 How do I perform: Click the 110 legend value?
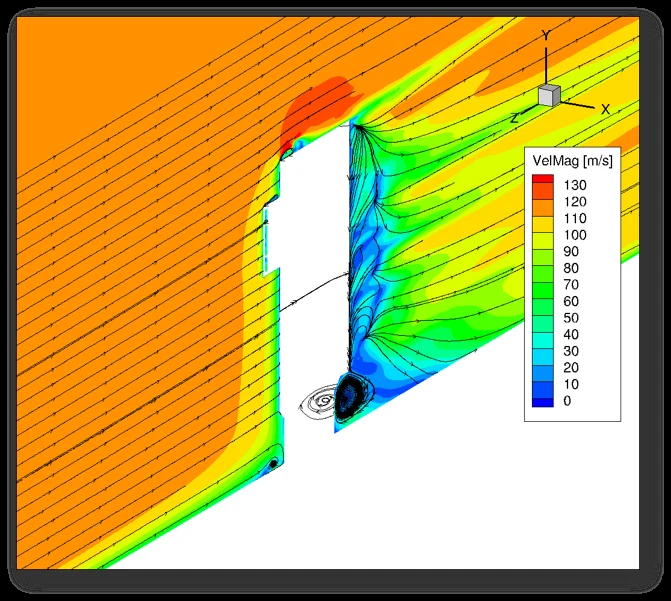point(575,219)
